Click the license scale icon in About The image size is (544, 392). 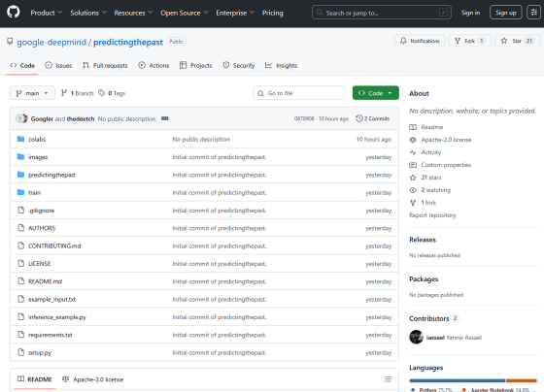point(413,140)
